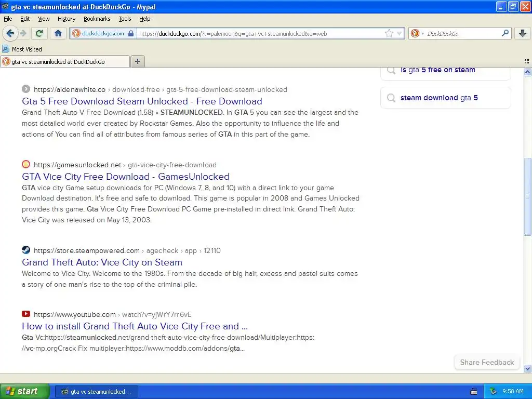Viewport: 532px width, 399px height.
Task: Click the padlock security icon in address bar
Action: 131,33
